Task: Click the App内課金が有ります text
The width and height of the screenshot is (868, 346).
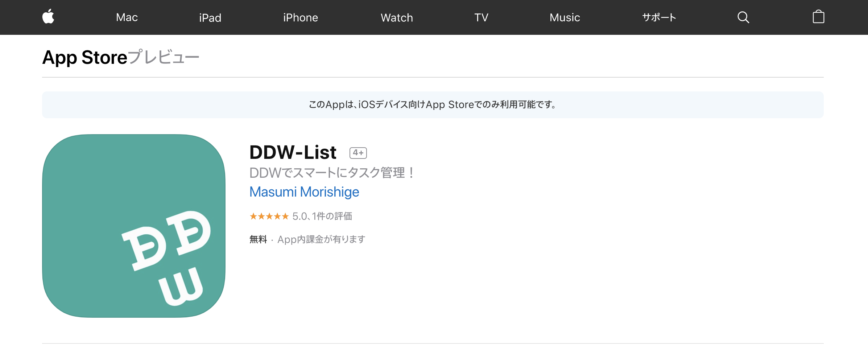Action: [x=321, y=239]
